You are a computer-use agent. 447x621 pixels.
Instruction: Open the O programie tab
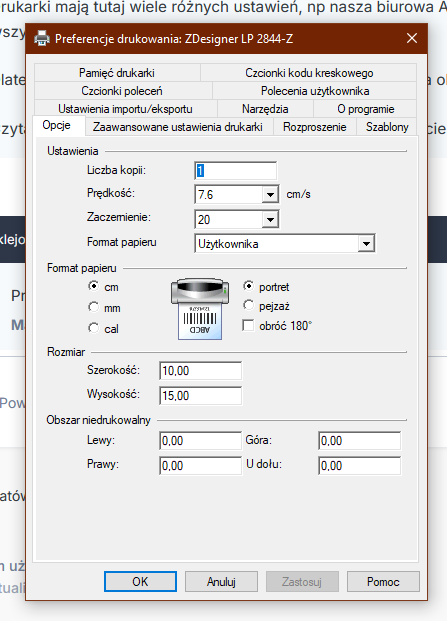click(365, 109)
